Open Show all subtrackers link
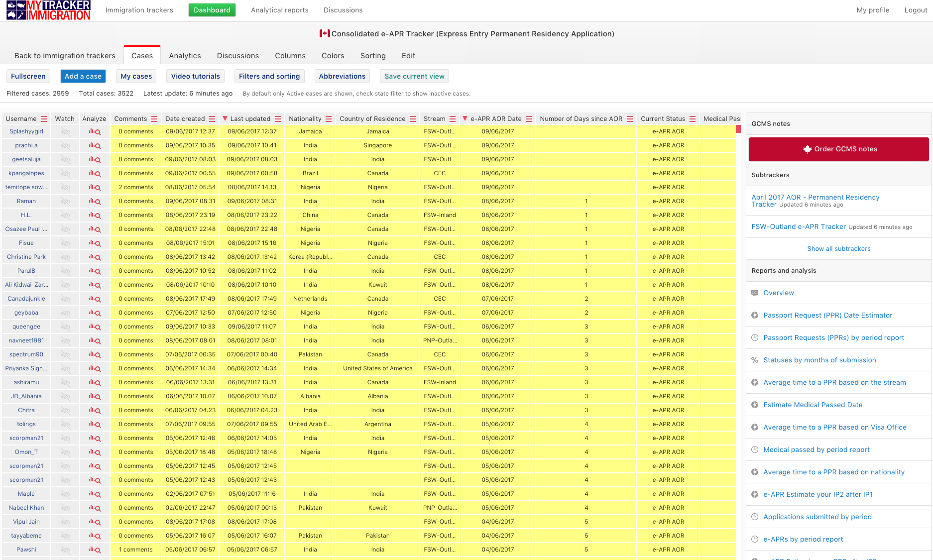Image resolution: width=933 pixels, height=560 pixels. (838, 248)
